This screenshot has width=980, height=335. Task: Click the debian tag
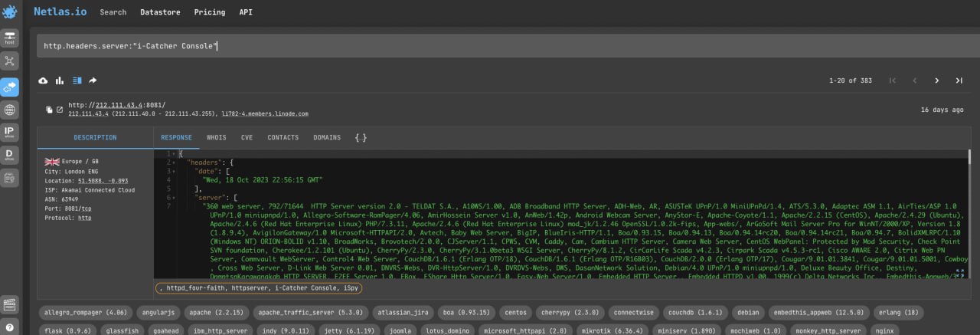(x=748, y=313)
